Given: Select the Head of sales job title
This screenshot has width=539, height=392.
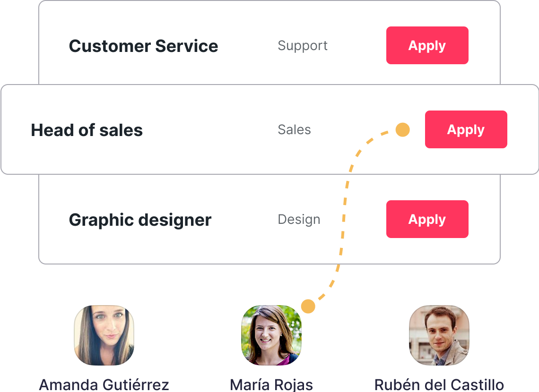Looking at the screenshot, I should (87, 130).
